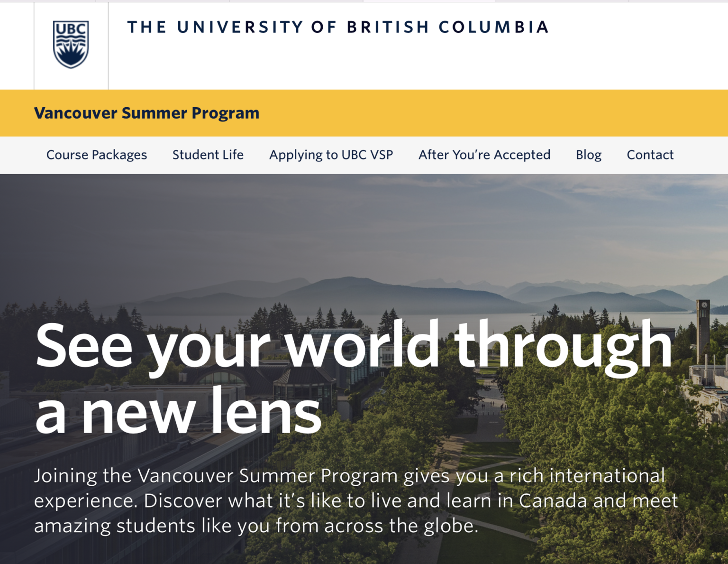Open the Course Packages menu item
Image resolution: width=728 pixels, height=564 pixels.
(96, 155)
